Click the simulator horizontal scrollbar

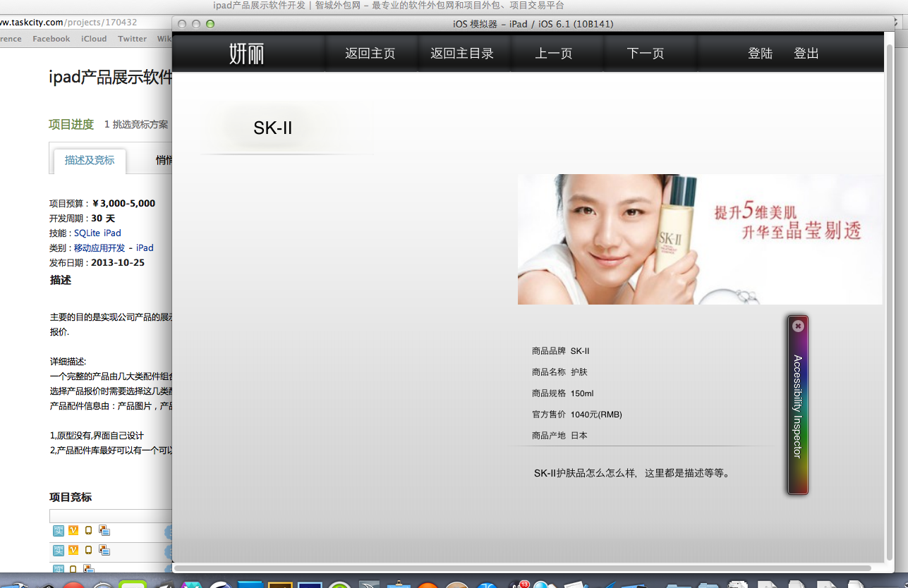522,568
